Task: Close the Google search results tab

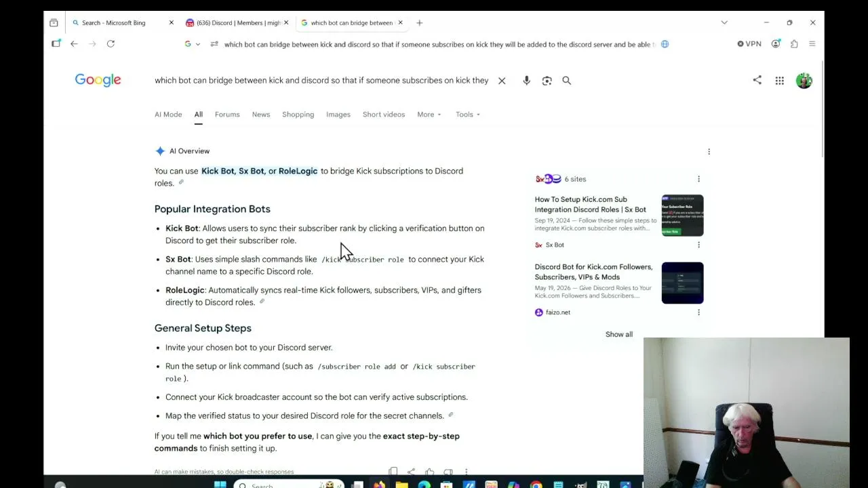Action: click(400, 22)
